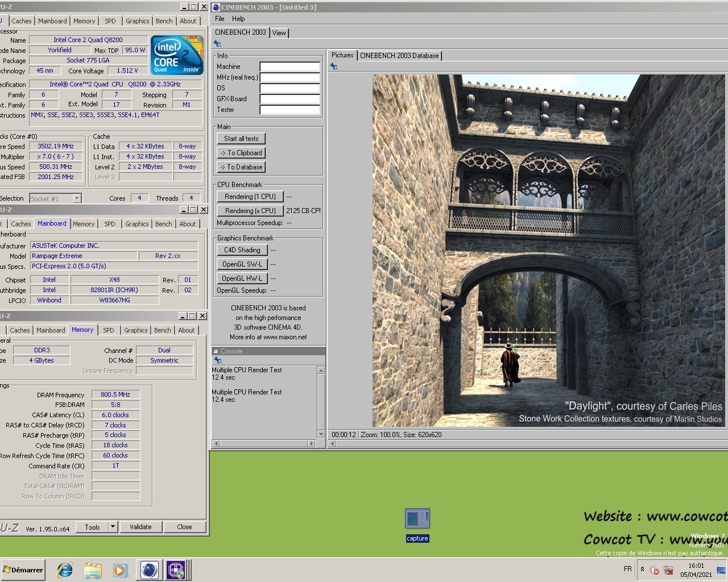Click the 3502.19 MHz core speed value
This screenshot has width=728, height=582.
point(56,146)
